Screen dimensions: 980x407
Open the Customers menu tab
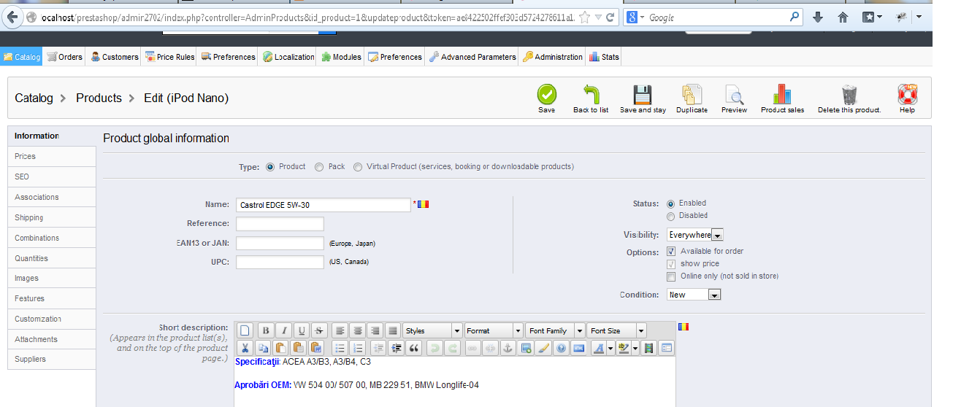tap(114, 57)
